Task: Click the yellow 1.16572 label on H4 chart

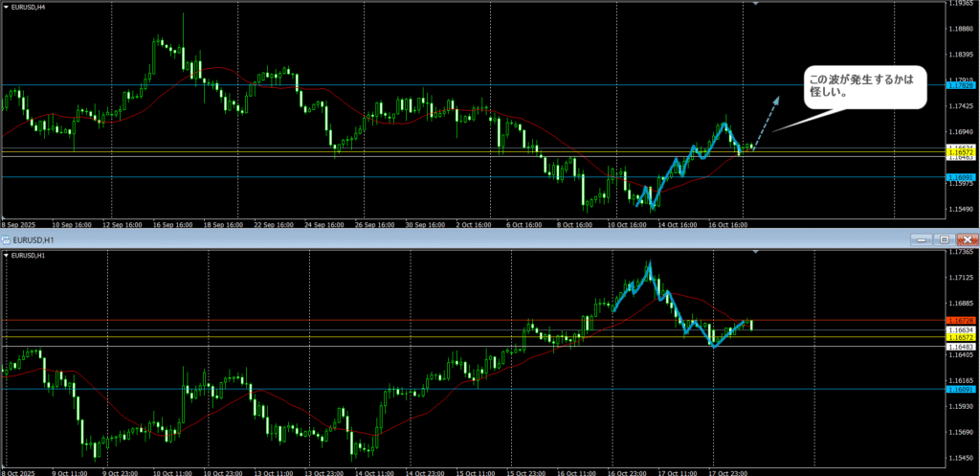Action: pyautogui.click(x=960, y=152)
